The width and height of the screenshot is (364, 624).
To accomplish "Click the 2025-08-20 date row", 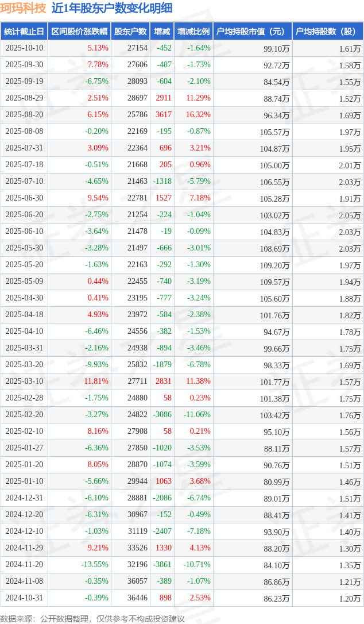I will click(24, 115).
